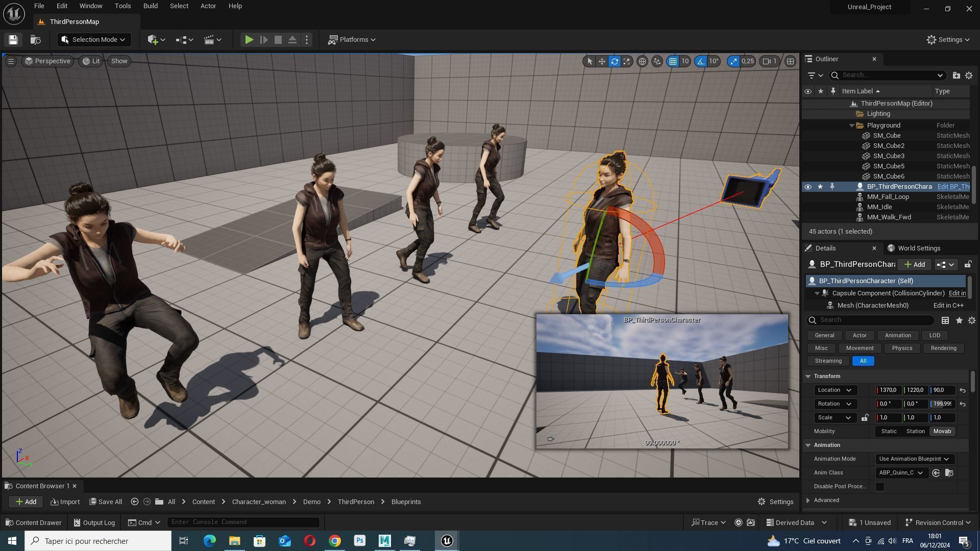Screen dimensions: 980x551
Task: Toggle rotation angle snapping
Action: [x=701, y=61]
